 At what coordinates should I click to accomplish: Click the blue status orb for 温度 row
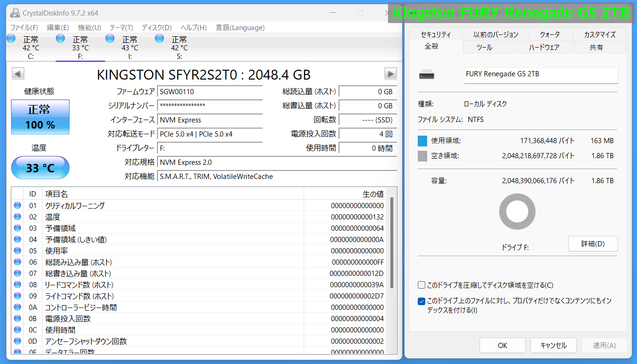pos(17,217)
